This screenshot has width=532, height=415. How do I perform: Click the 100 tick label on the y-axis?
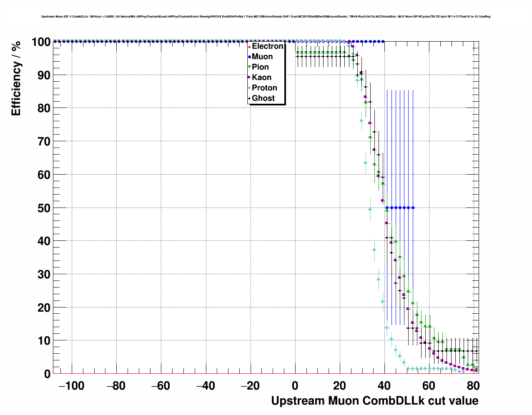click(x=41, y=42)
